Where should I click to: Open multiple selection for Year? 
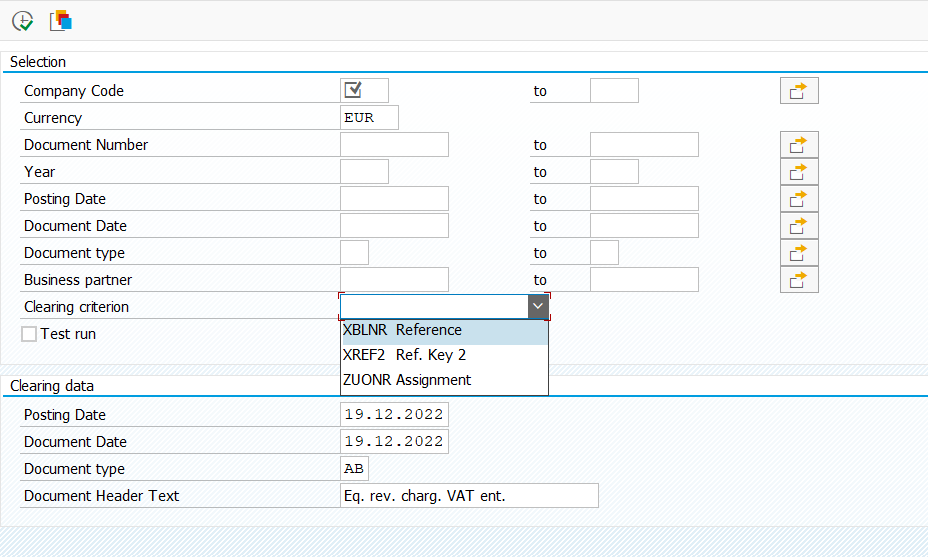[799, 172]
